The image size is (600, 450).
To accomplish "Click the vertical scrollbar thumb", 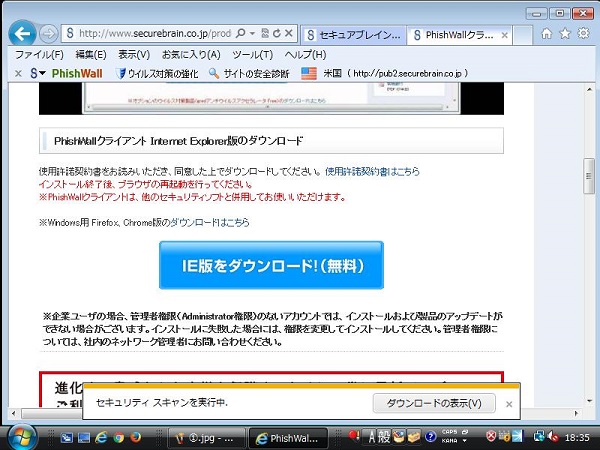I will 589,176.
